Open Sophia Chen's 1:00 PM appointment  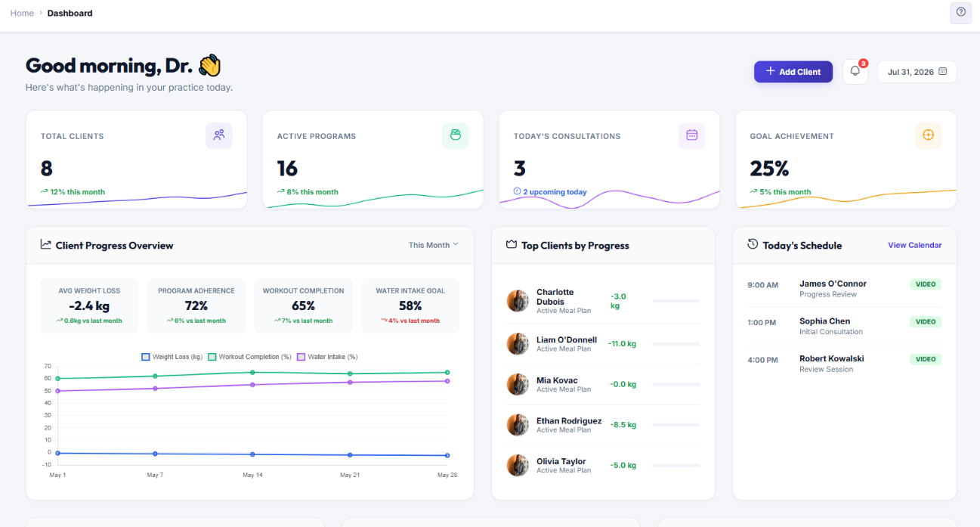[845, 326]
